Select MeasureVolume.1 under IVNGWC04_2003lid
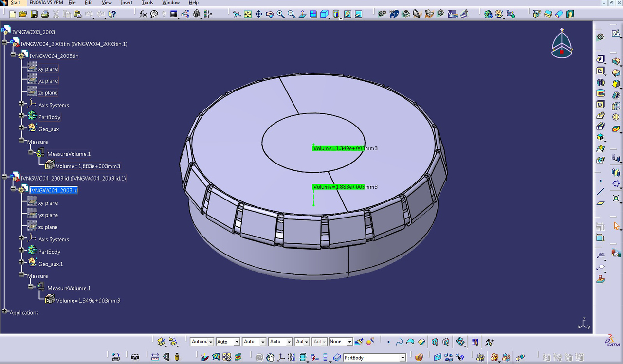Viewport: 623px width, 364px height. pyautogui.click(x=69, y=288)
